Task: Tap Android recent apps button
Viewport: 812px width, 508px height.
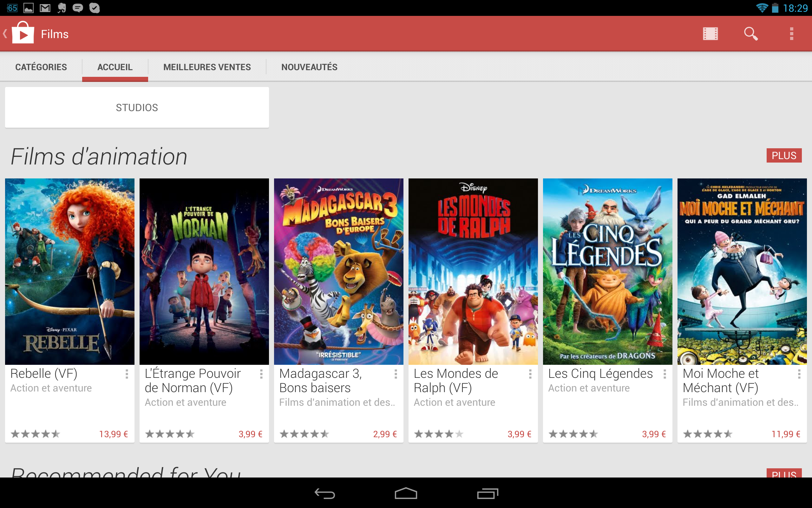Action: [488, 493]
